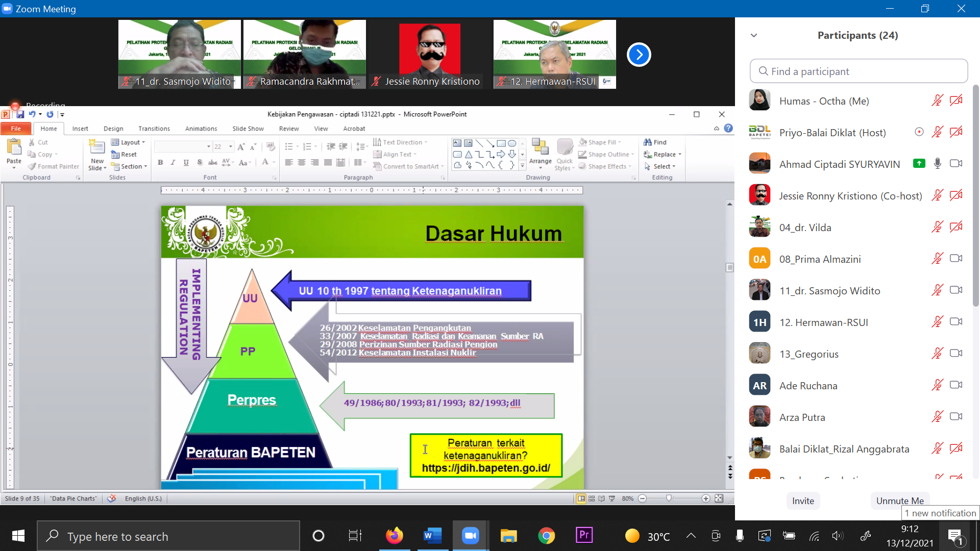
Task: Click Windows taskbar search box
Action: (168, 536)
